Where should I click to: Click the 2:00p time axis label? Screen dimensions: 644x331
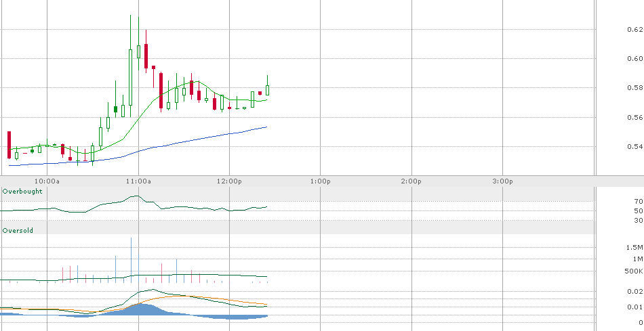411,181
